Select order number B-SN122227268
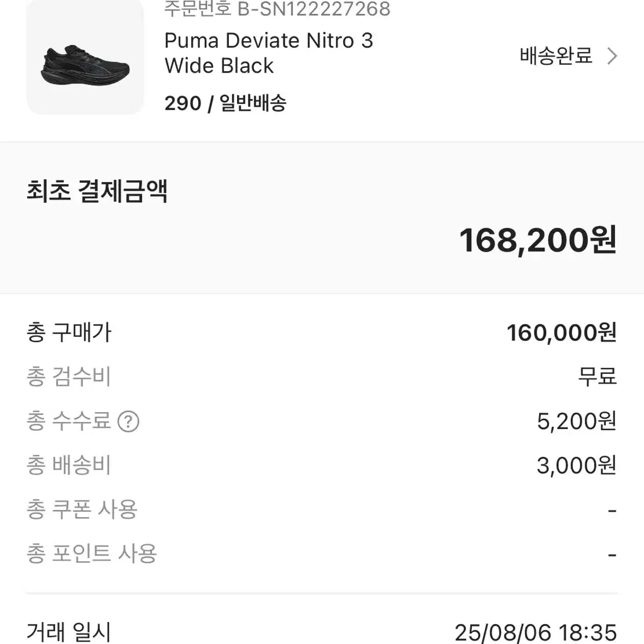The image size is (644, 644). coord(275,9)
